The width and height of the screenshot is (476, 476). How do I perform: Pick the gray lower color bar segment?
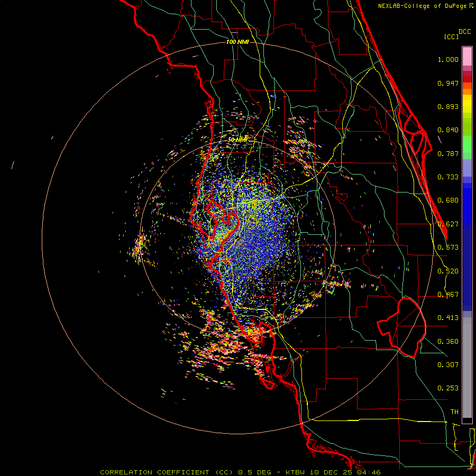(467, 368)
